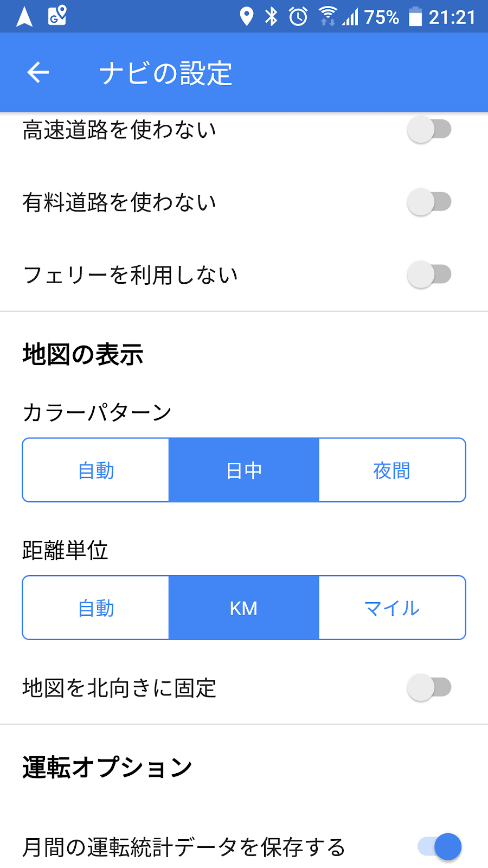This screenshot has height=868, width=488.
Task: Disable 月間の運転統計データを保存する switch
Action: [439, 846]
